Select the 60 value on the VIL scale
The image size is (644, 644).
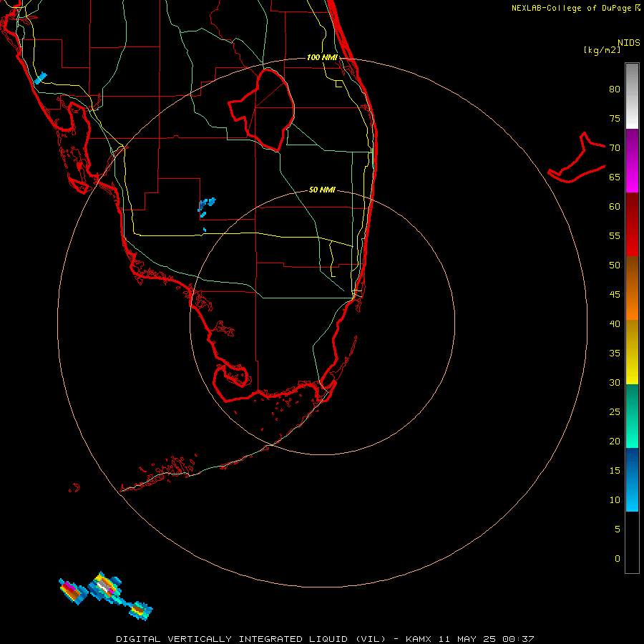click(615, 207)
